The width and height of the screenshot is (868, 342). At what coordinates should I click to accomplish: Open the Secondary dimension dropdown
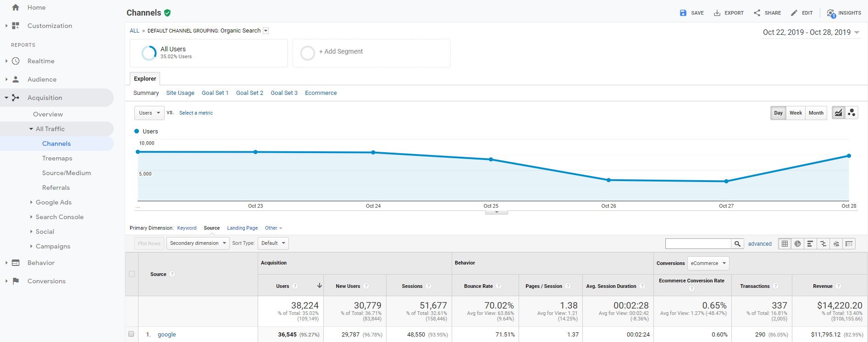coord(198,243)
